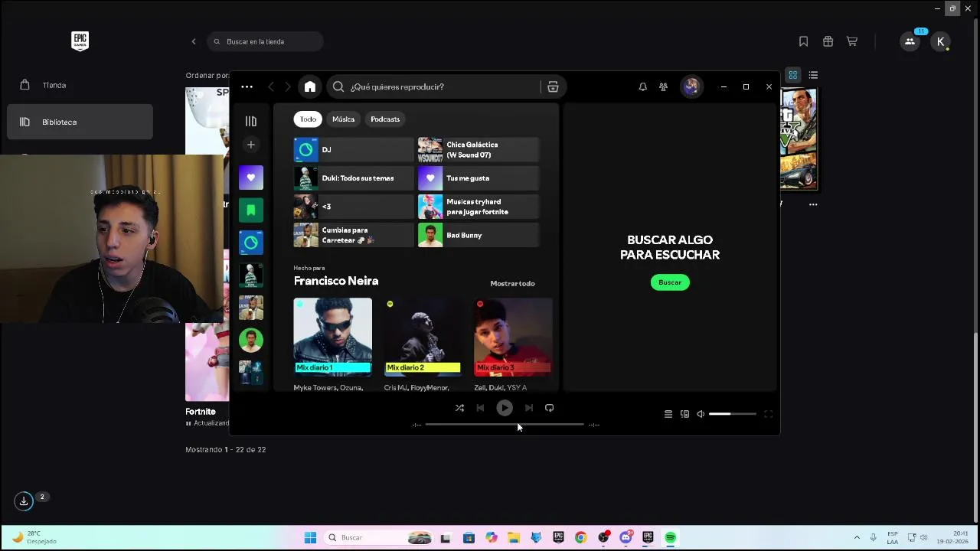This screenshot has width=980, height=551.
Task: Click Francisco Neira heading
Action: (336, 281)
